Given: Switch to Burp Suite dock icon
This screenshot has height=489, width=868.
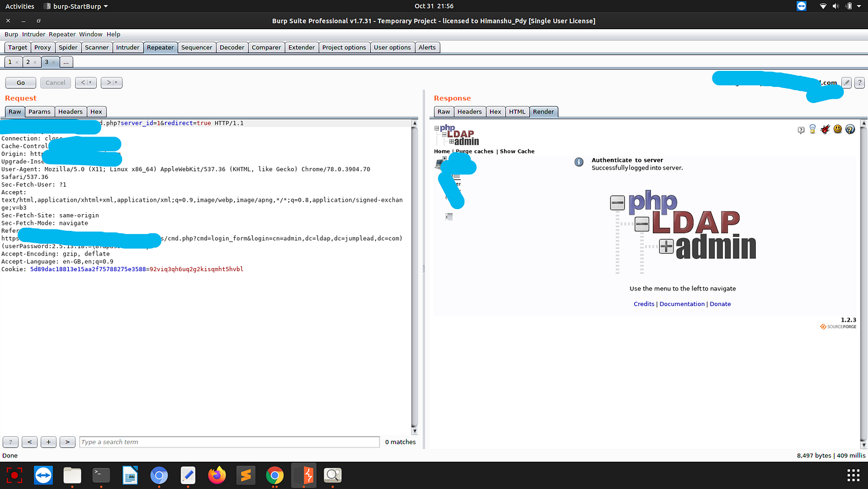Looking at the screenshot, I should coord(304,475).
